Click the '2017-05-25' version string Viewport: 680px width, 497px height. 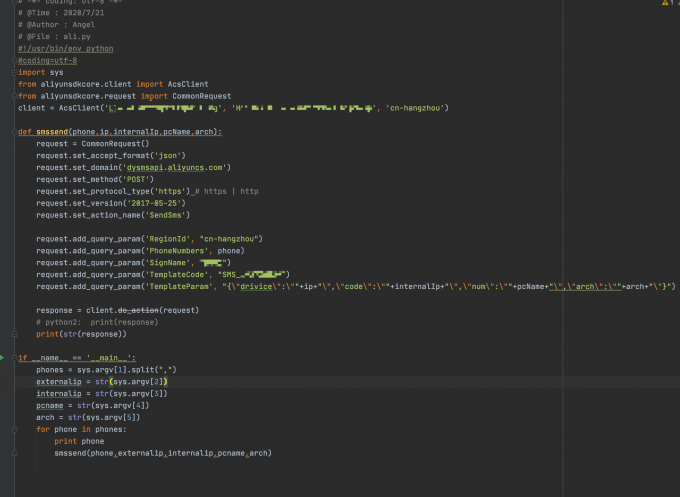154,203
